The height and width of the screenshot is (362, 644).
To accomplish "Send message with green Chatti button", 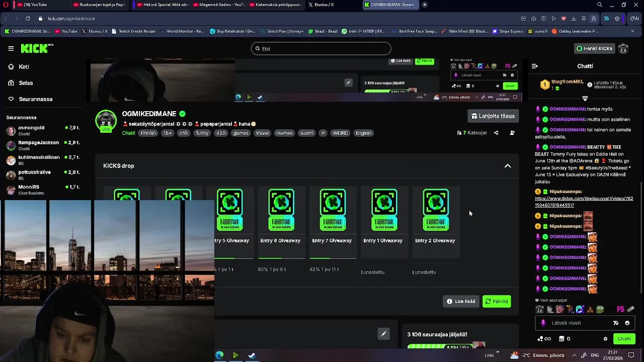I will (624, 339).
